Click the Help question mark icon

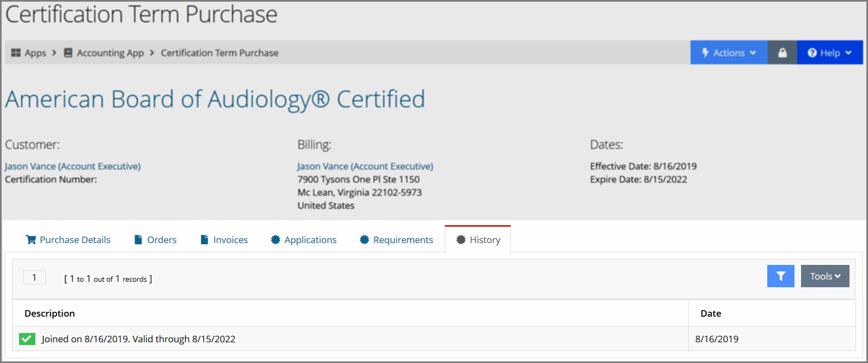[812, 53]
